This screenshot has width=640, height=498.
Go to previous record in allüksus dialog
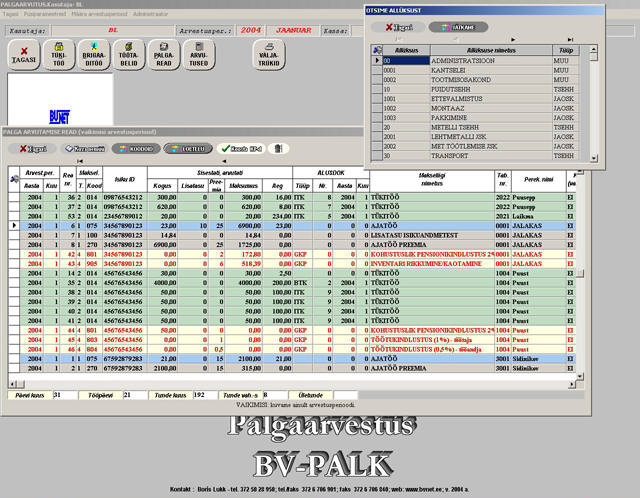click(456, 40)
